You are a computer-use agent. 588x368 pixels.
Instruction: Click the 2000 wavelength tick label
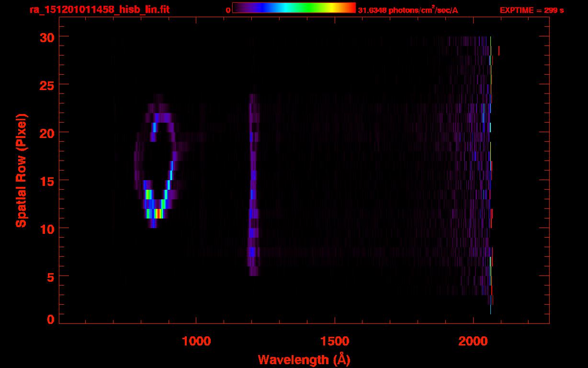pos(473,341)
